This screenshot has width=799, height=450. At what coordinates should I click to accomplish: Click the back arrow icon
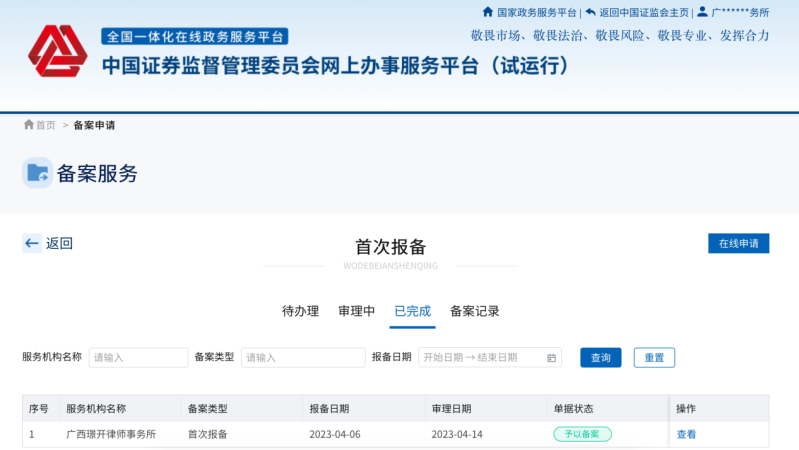coord(32,243)
